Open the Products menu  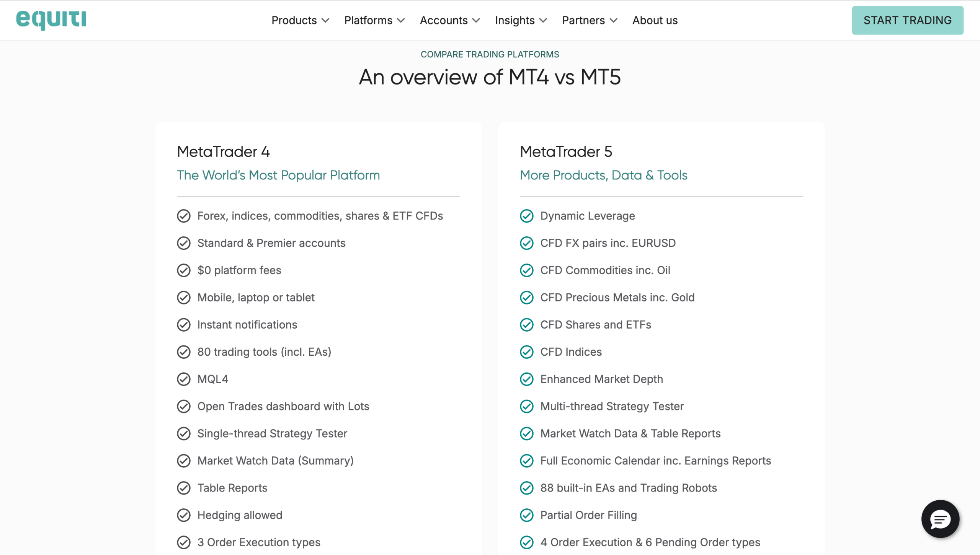[x=300, y=20]
